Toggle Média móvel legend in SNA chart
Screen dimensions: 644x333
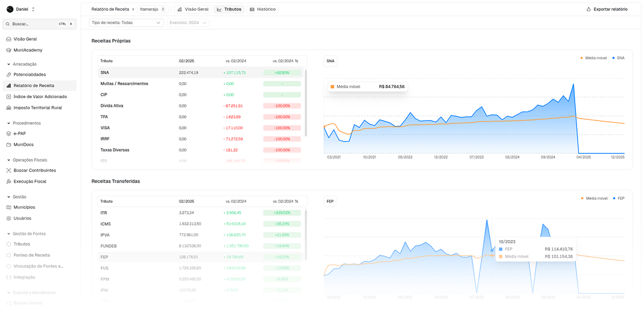(593, 58)
